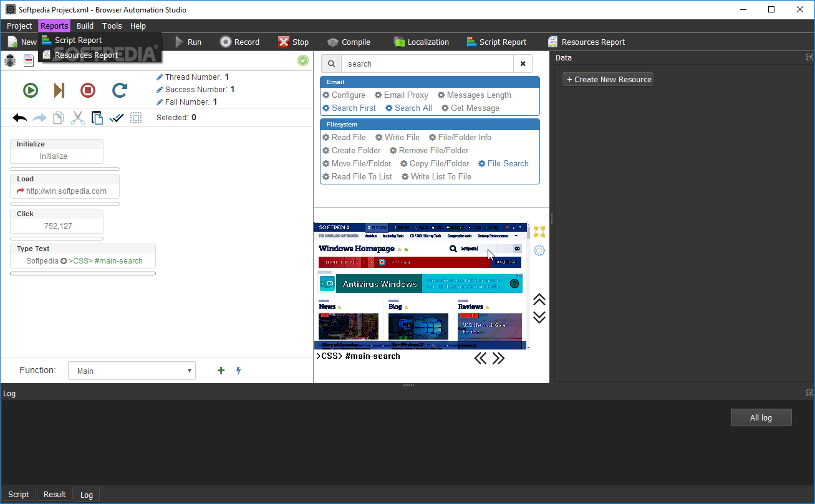
Task: Select the Initialize action block
Action: 57,151
